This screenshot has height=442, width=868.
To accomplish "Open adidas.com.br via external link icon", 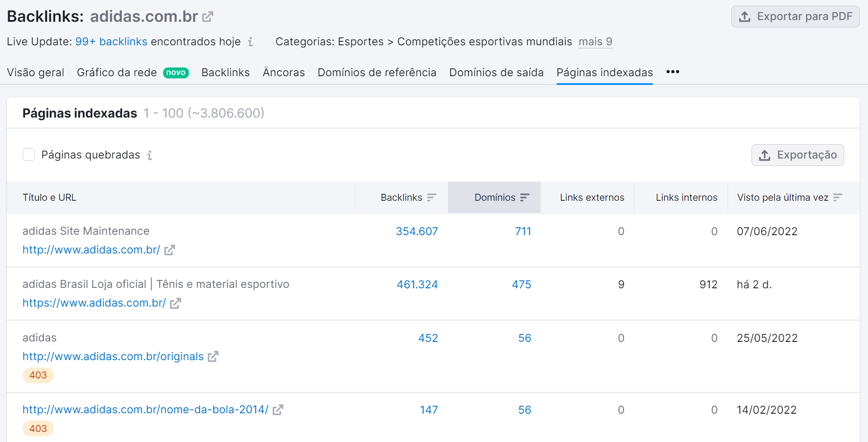I will 208,16.
